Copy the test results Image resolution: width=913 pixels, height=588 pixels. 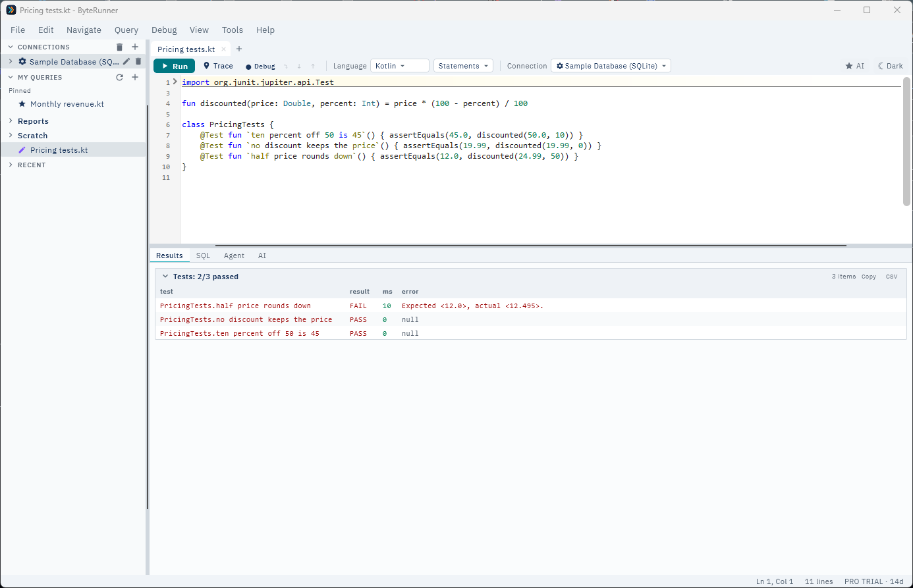(x=869, y=277)
